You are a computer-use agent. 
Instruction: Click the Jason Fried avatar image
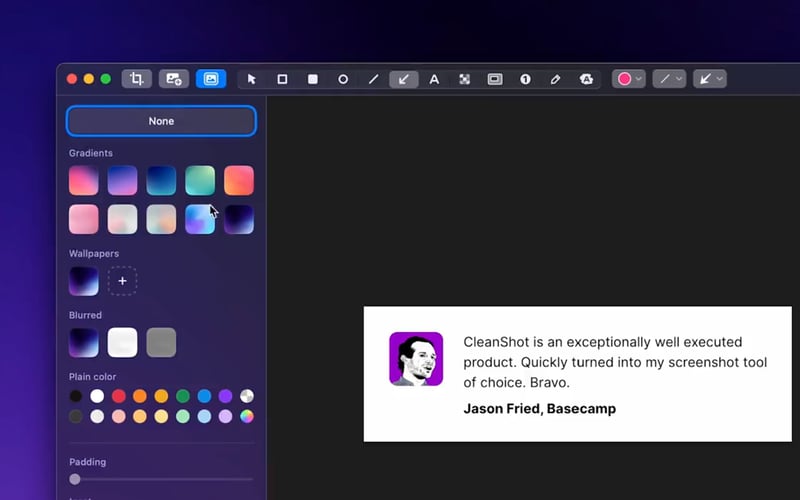pyautogui.click(x=416, y=359)
